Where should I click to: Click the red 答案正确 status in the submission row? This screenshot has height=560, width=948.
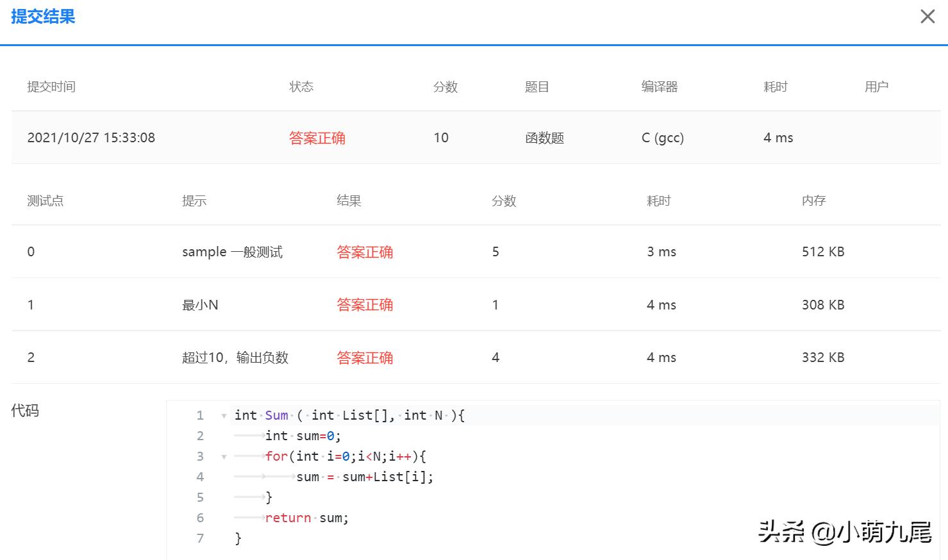pyautogui.click(x=317, y=138)
